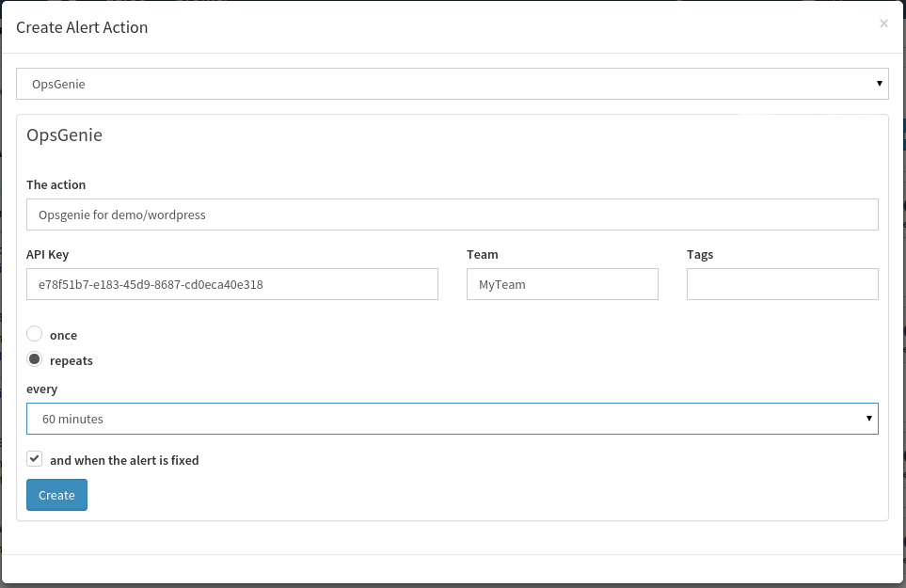Click the repeats option label text

pyautogui.click(x=72, y=361)
